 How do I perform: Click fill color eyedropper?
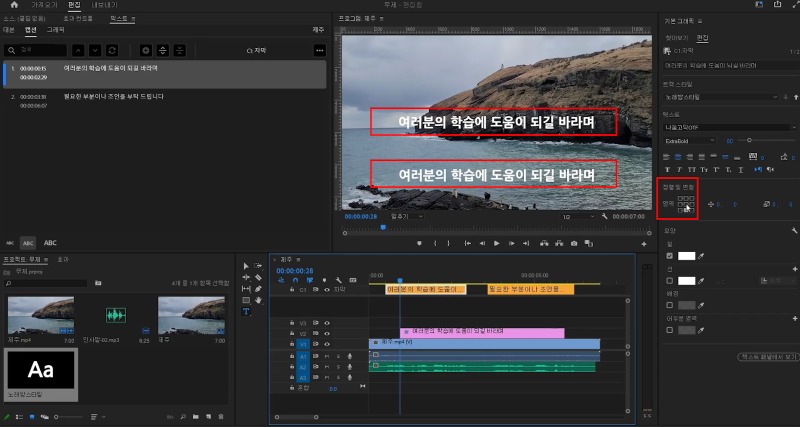[701, 256]
